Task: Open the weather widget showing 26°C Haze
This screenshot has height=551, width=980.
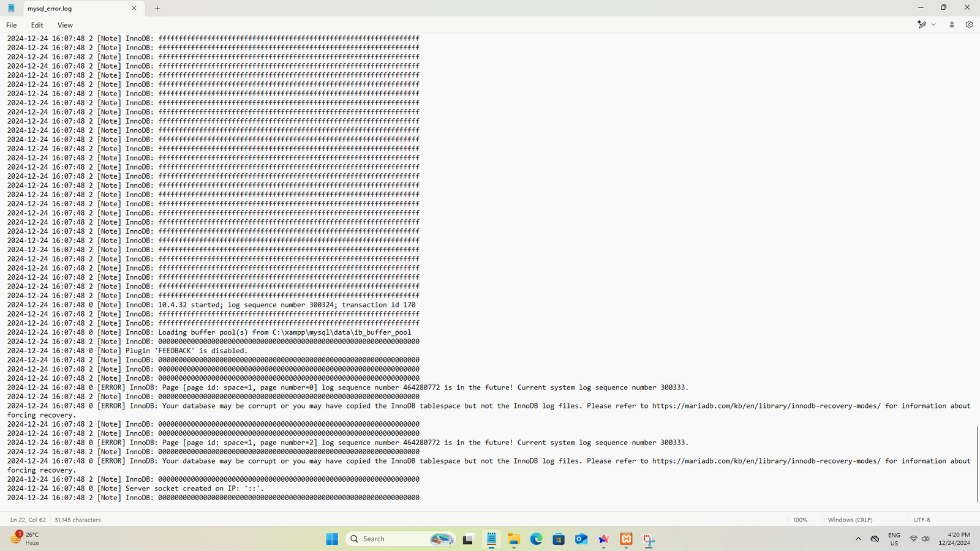Action: pos(25,539)
